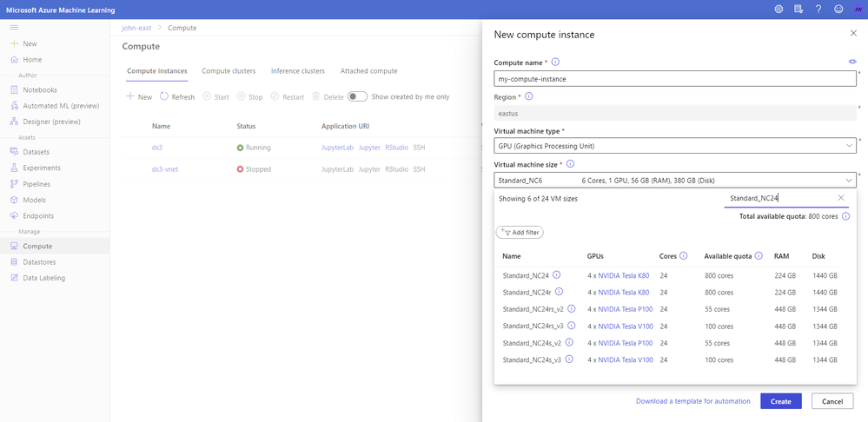Select the Standard_NC24s_v2 row
Viewport: 868px width, 422px height.
pyautogui.click(x=669, y=343)
